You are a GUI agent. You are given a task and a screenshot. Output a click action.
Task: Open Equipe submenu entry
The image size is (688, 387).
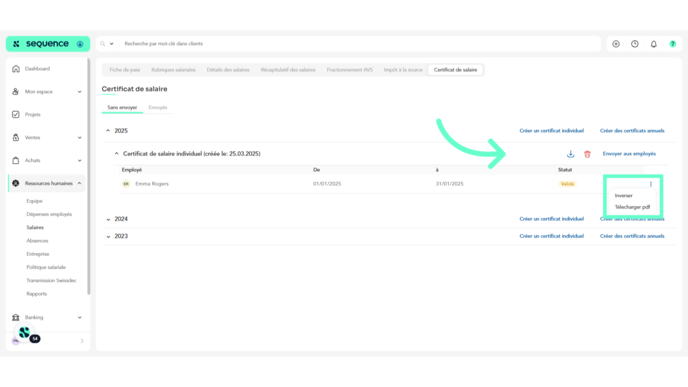34,201
